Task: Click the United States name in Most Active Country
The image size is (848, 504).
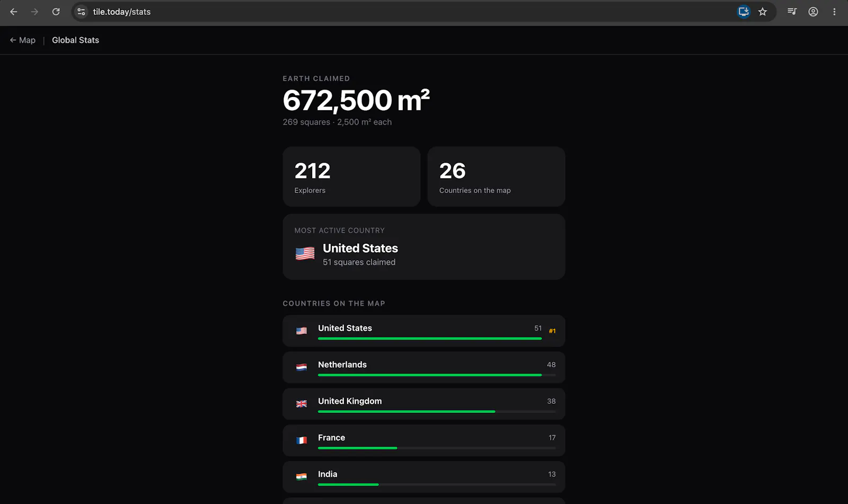Action: pos(360,248)
